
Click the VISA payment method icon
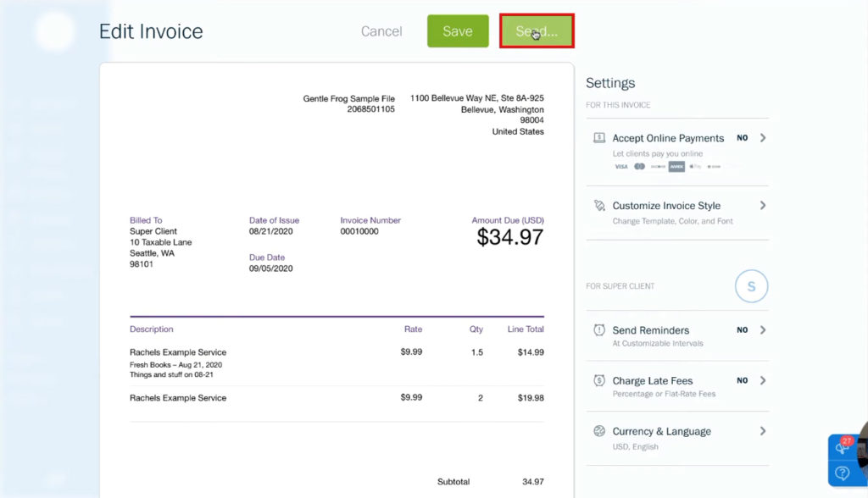(621, 167)
